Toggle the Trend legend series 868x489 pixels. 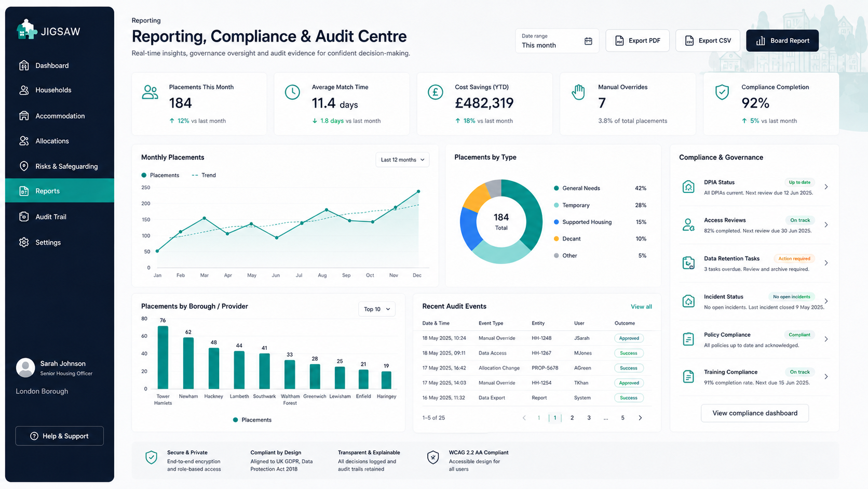(x=204, y=175)
